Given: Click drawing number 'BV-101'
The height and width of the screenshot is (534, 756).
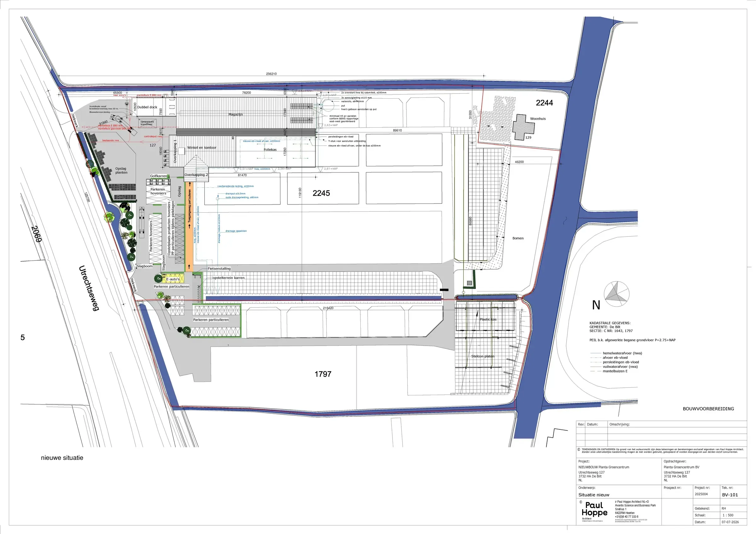Looking at the screenshot, I should tap(730, 495).
